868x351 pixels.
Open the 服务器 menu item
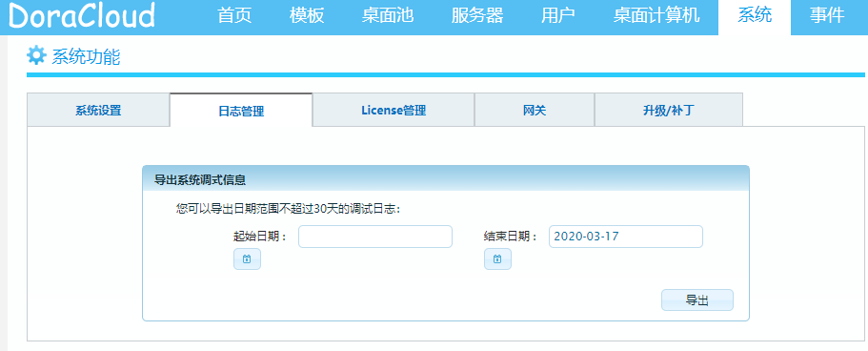pyautogui.click(x=477, y=15)
